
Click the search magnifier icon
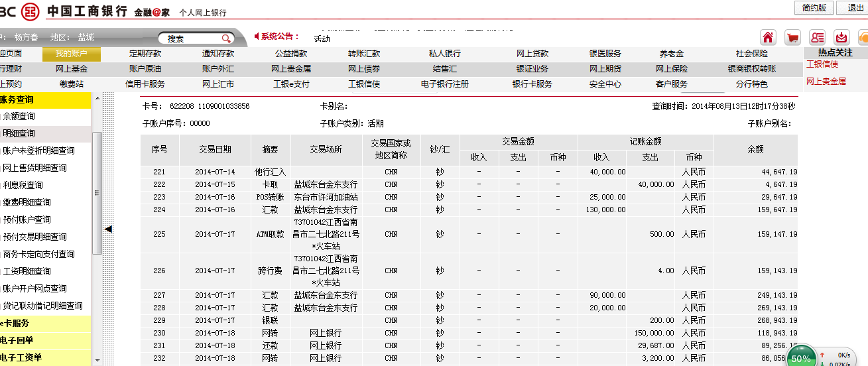[x=226, y=38]
